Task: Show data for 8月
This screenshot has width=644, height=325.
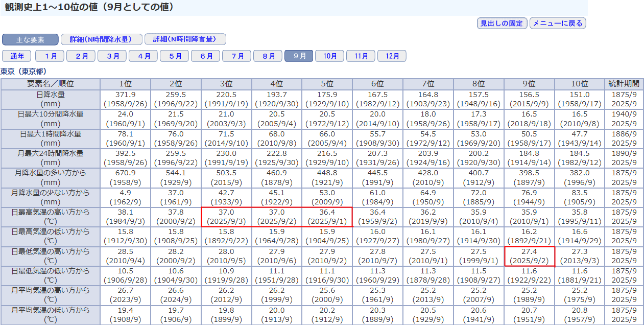Action: point(268,56)
